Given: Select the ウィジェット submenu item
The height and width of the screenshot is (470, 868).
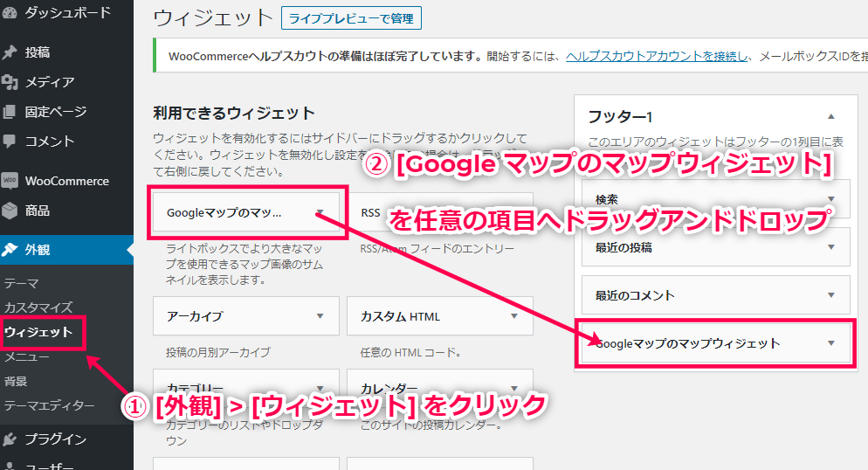Looking at the screenshot, I should [38, 332].
